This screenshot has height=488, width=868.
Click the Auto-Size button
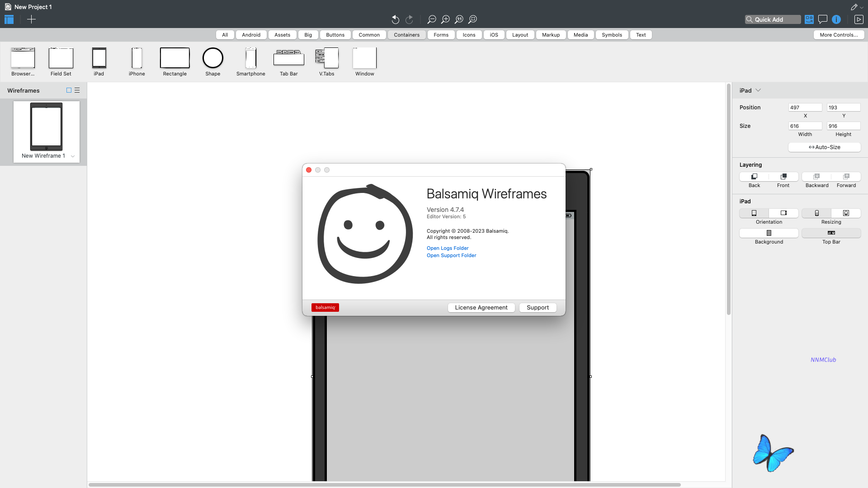click(825, 147)
